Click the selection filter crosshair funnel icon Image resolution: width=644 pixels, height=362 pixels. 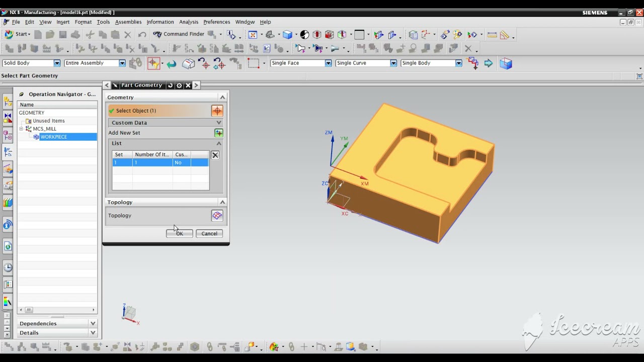pyautogui.click(x=153, y=63)
